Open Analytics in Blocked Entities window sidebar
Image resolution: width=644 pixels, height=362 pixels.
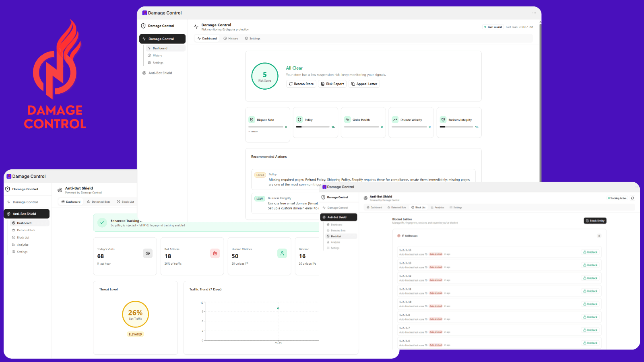tap(335, 242)
